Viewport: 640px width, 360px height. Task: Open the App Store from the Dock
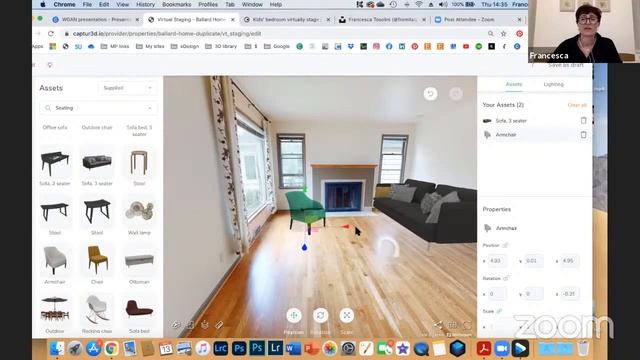coord(93,349)
